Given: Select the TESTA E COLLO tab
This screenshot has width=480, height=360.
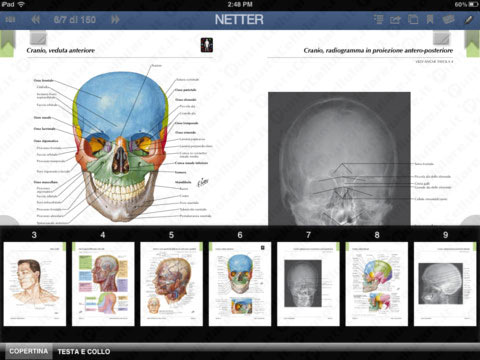Looking at the screenshot, I should [x=84, y=351].
